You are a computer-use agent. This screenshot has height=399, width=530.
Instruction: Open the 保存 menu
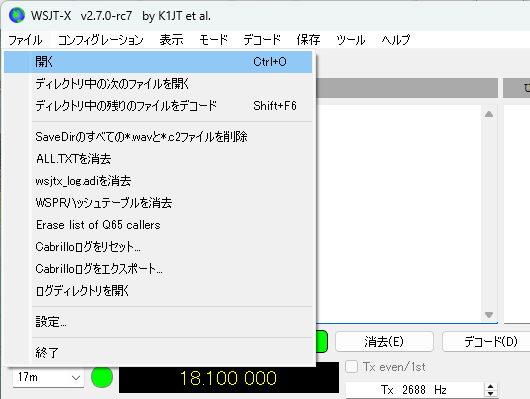tap(308, 40)
